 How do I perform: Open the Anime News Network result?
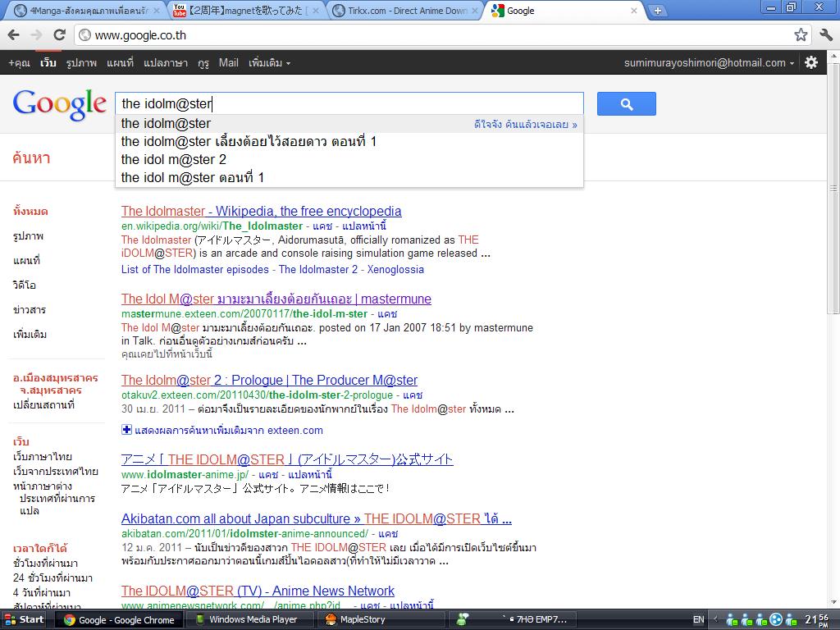point(258,591)
